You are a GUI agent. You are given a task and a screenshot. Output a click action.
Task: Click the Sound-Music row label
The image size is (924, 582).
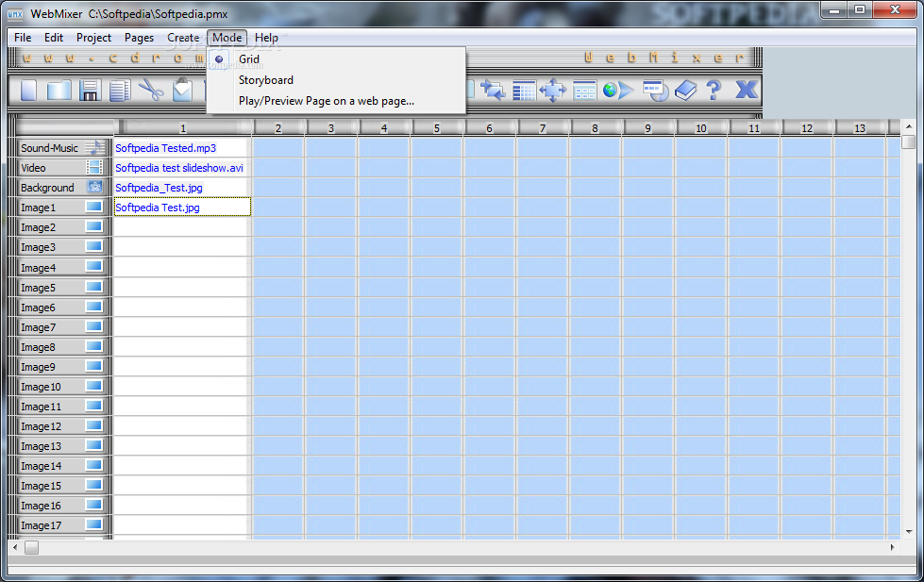point(49,148)
